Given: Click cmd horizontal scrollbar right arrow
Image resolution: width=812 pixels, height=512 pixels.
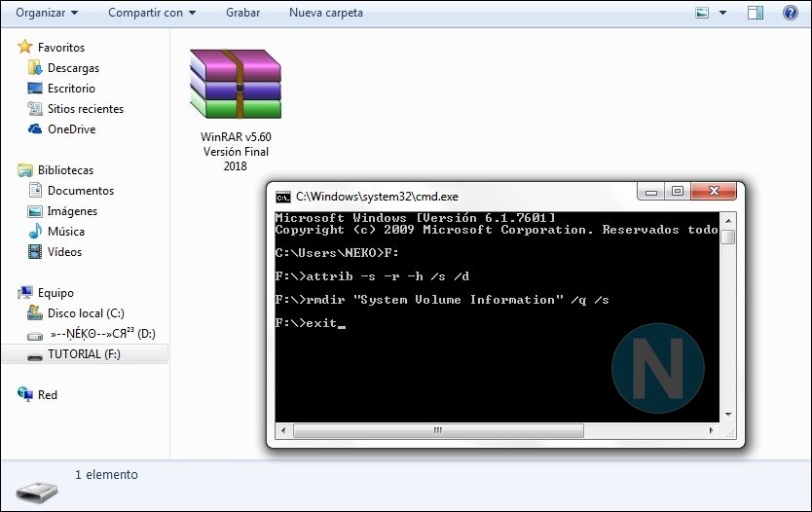Looking at the screenshot, I should click(711, 430).
